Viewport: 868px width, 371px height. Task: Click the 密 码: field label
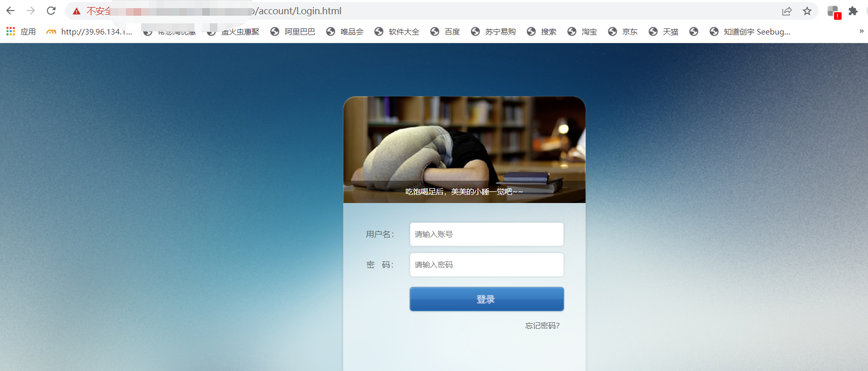tap(380, 264)
